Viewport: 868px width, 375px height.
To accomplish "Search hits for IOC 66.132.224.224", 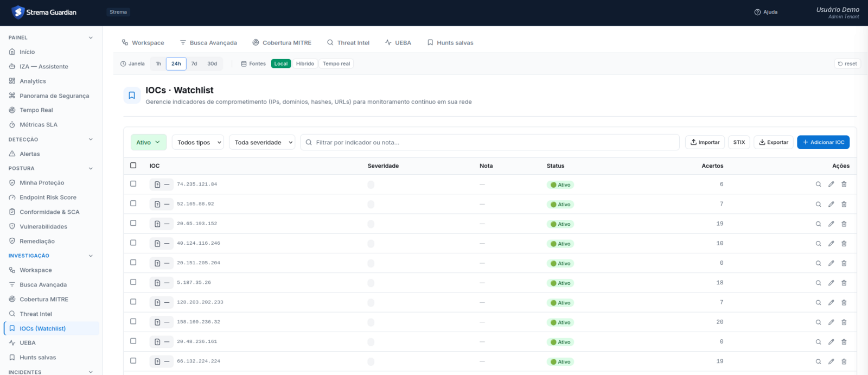I will point(818,361).
